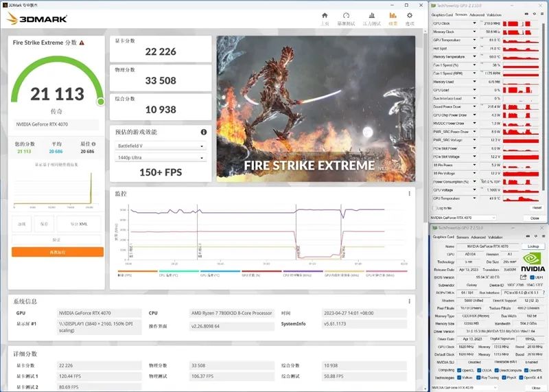Enable Log to file in GPU-Z sensors
The width and height of the screenshot is (549, 392).
434,208
